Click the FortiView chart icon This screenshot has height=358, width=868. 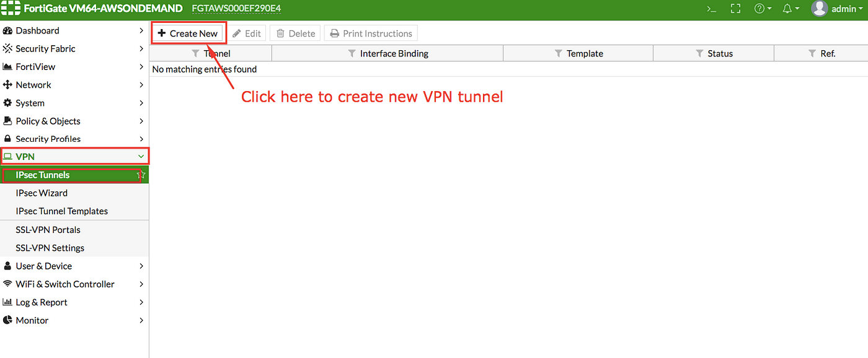(8, 66)
